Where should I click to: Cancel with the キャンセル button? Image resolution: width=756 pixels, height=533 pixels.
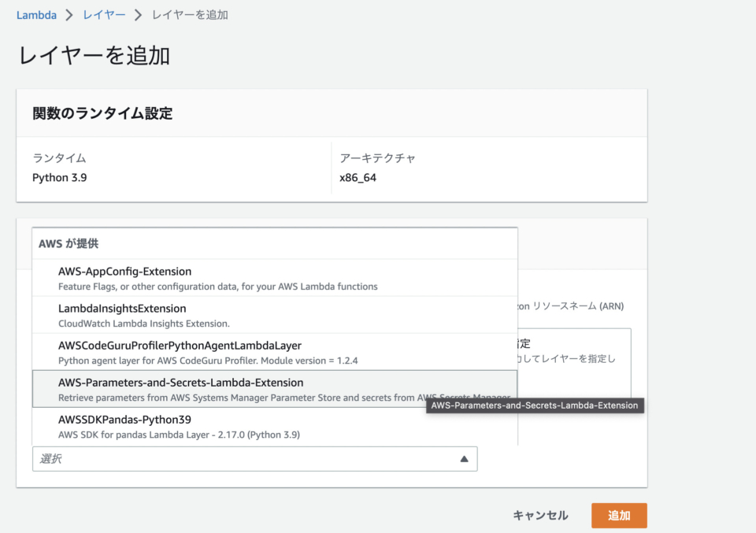(x=541, y=515)
